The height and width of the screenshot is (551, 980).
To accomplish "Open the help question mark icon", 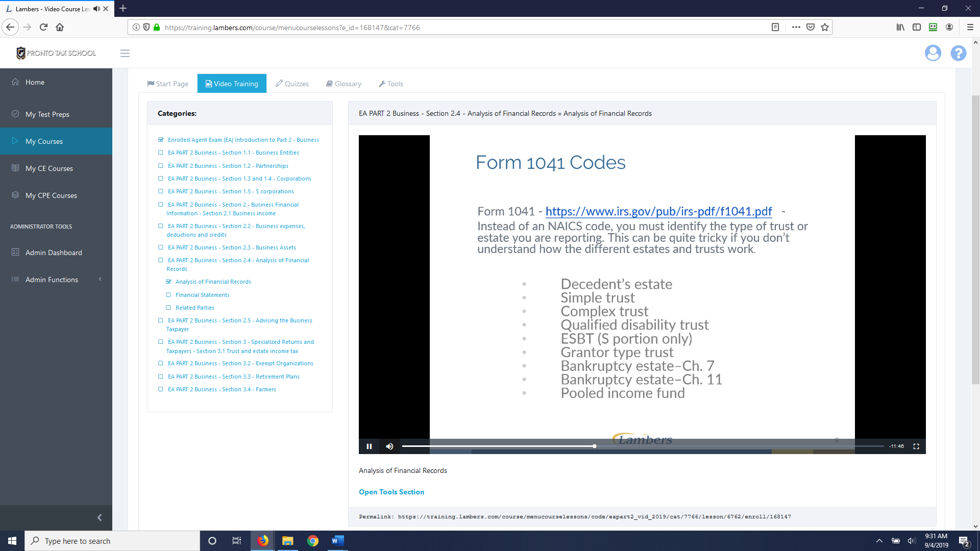I will [958, 53].
